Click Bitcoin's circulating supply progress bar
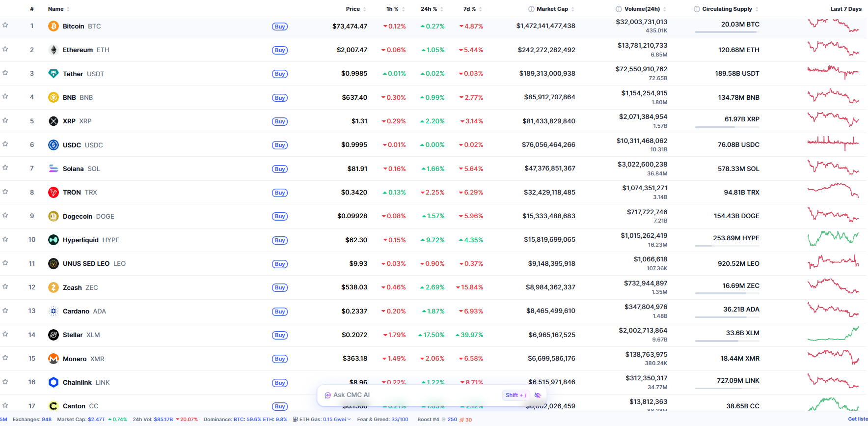Image resolution: width=868 pixels, height=426 pixels. [x=727, y=32]
